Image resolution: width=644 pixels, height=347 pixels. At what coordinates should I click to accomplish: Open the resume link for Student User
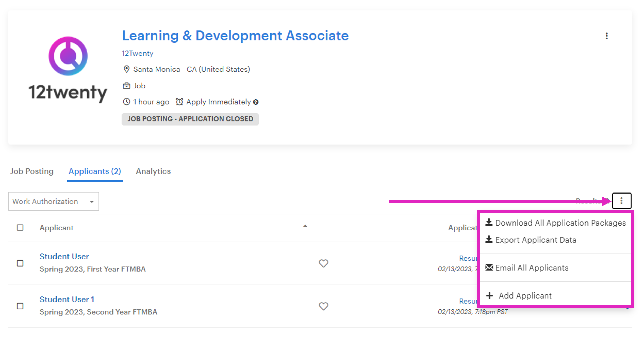(x=468, y=258)
